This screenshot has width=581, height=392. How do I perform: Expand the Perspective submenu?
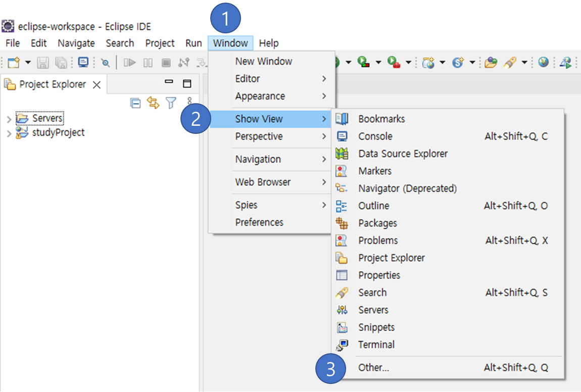pos(270,136)
